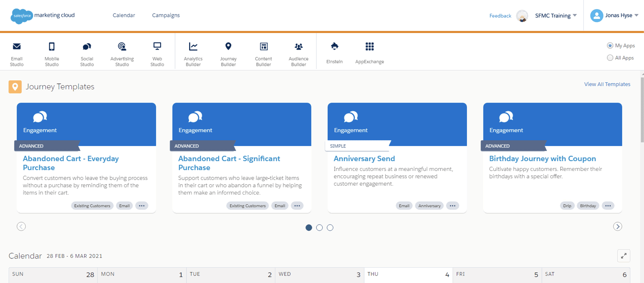This screenshot has width=644, height=283.
Task: Click Anniversary tag on Anniversary Send card
Action: coord(429,206)
